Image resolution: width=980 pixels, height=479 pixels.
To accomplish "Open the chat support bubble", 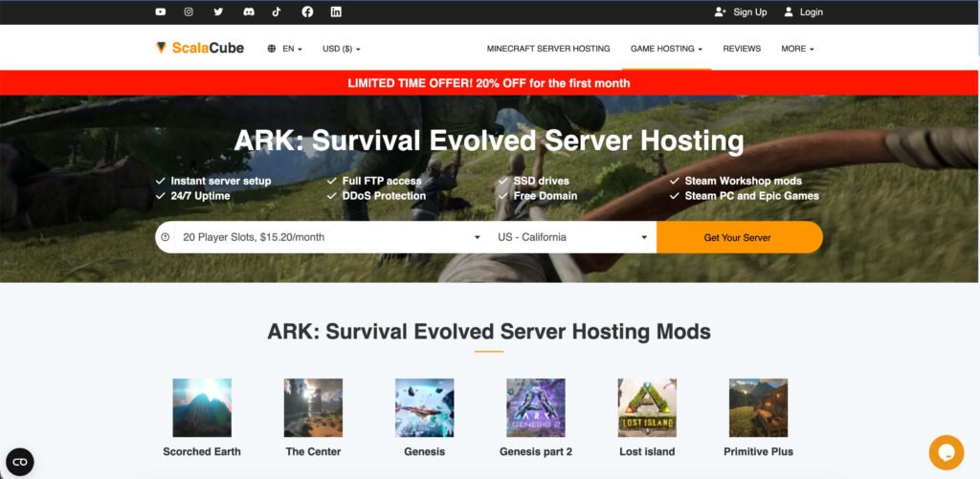I will click(947, 452).
